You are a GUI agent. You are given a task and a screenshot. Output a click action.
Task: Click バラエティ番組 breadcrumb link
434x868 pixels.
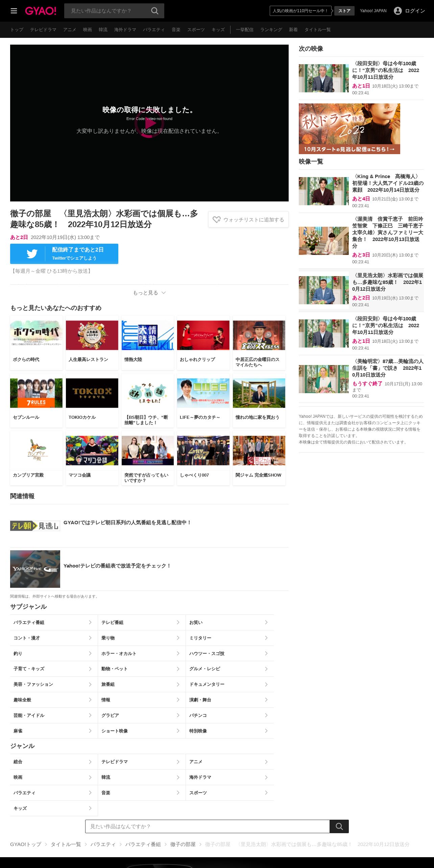coord(143,844)
